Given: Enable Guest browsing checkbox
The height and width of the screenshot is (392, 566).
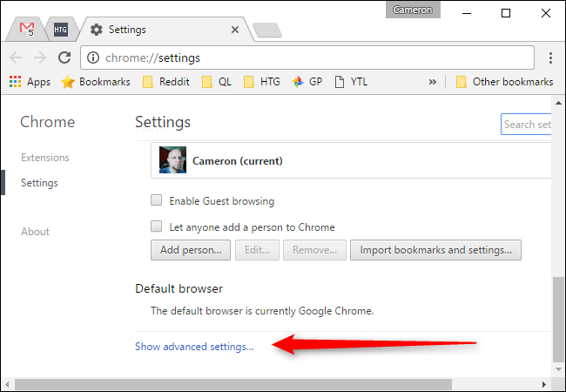Looking at the screenshot, I should tap(156, 200).
